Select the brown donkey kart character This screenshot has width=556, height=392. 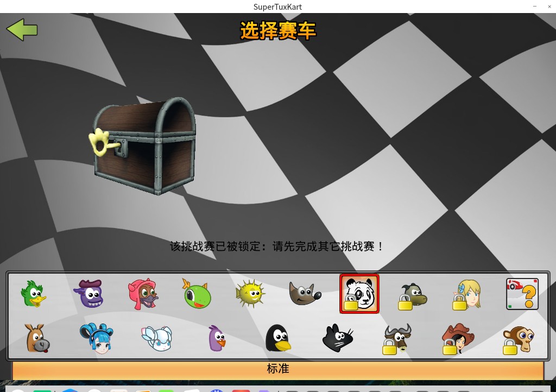37,338
